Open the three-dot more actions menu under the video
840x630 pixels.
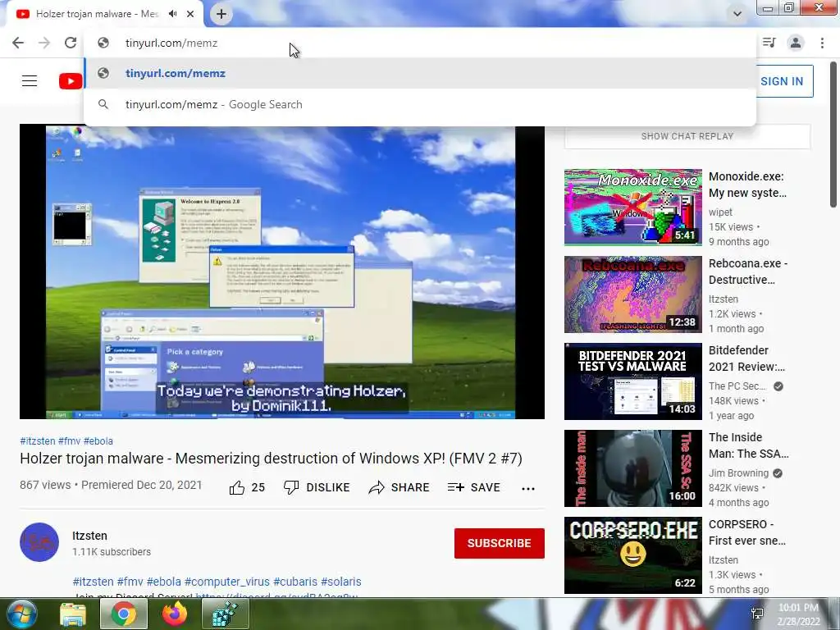point(528,488)
